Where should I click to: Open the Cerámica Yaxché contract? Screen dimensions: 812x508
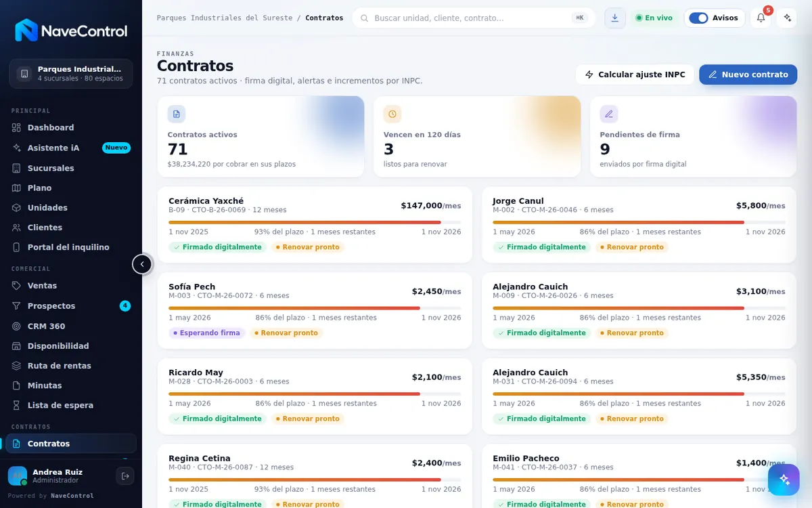315,224
